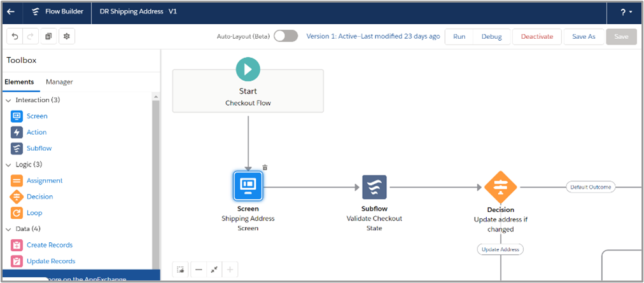Click the Start play icon on canvas
This screenshot has height=283, width=644.
click(x=248, y=69)
